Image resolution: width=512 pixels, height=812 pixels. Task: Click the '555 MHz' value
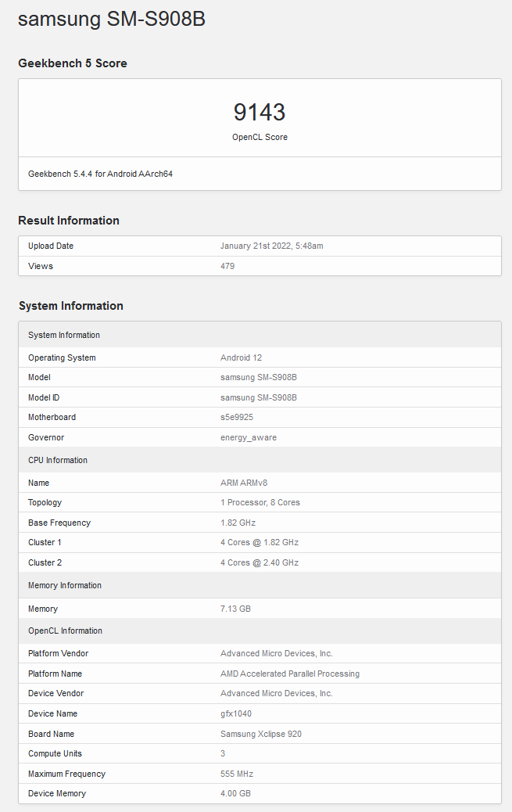(237, 774)
